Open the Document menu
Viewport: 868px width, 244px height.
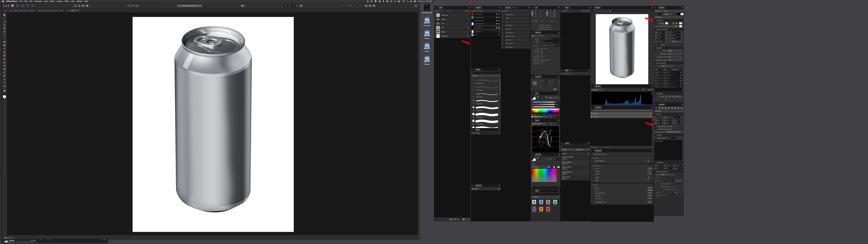point(38,1)
